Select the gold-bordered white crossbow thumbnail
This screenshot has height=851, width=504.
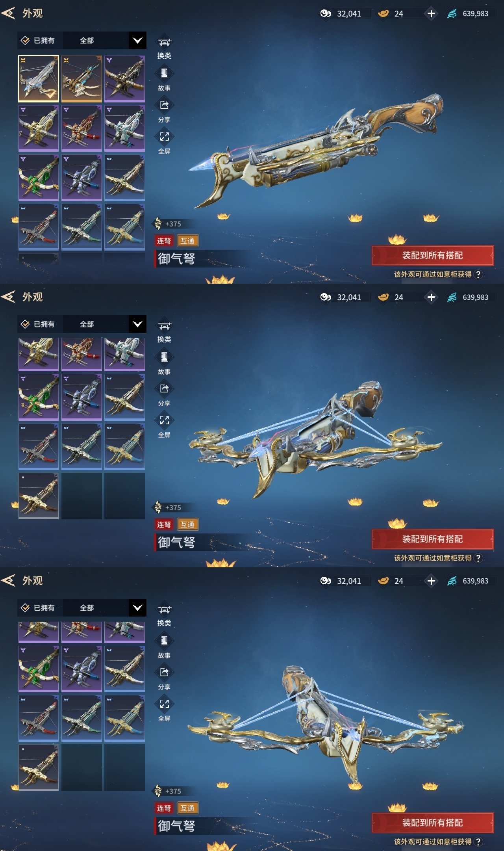[x=39, y=78]
